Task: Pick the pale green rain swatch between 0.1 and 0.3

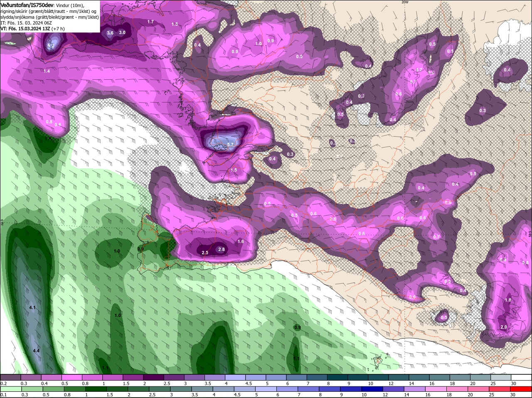Action: tap(11, 389)
